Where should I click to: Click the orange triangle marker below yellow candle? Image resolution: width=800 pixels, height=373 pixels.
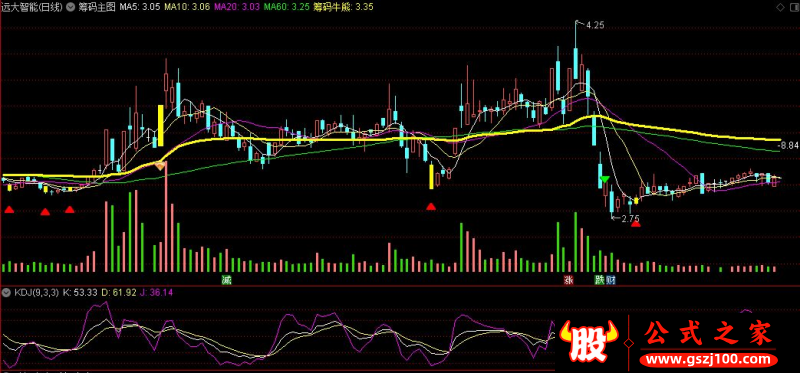click(x=160, y=165)
